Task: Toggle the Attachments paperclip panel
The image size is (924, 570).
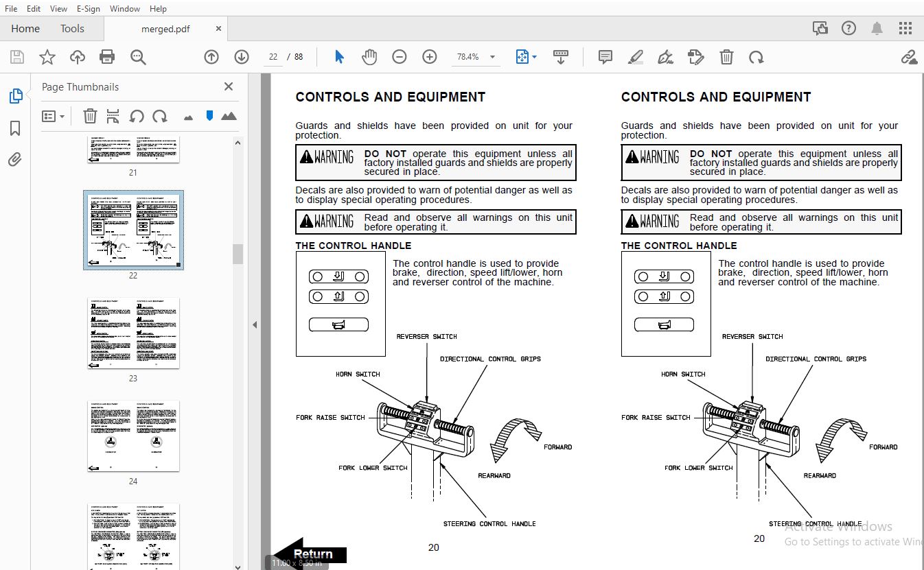Action: 15,160
